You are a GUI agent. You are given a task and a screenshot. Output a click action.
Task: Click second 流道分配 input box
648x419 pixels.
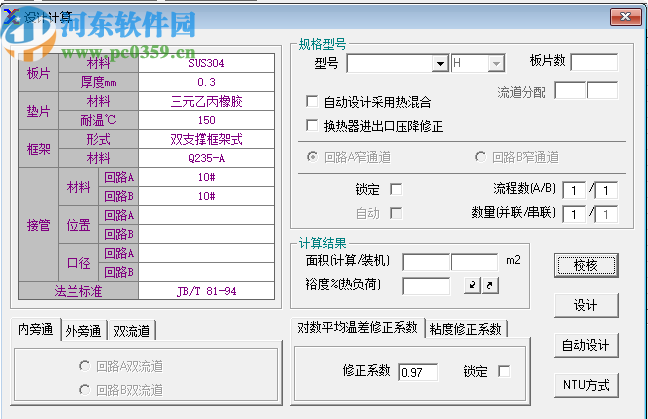point(602,90)
